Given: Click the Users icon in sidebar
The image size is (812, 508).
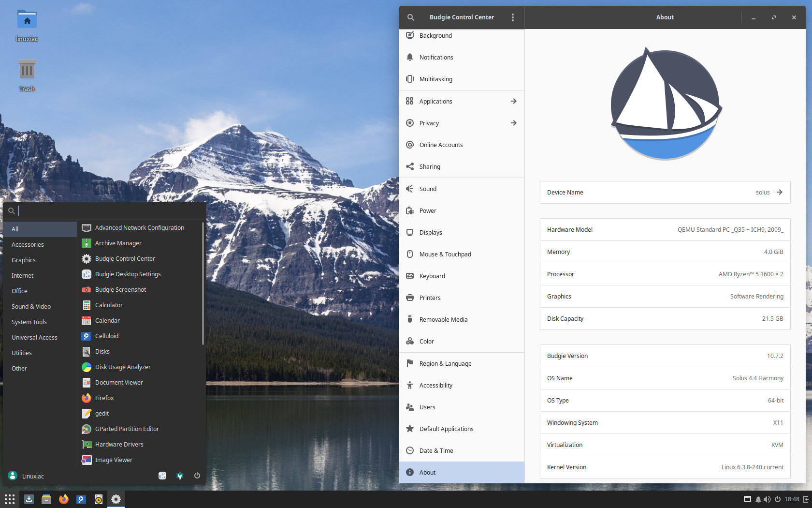Looking at the screenshot, I should [x=410, y=407].
